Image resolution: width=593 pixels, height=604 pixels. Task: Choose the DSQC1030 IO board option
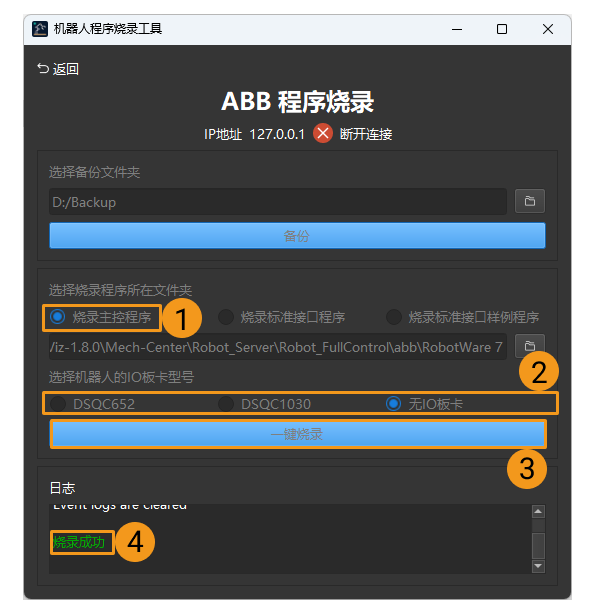(265, 404)
